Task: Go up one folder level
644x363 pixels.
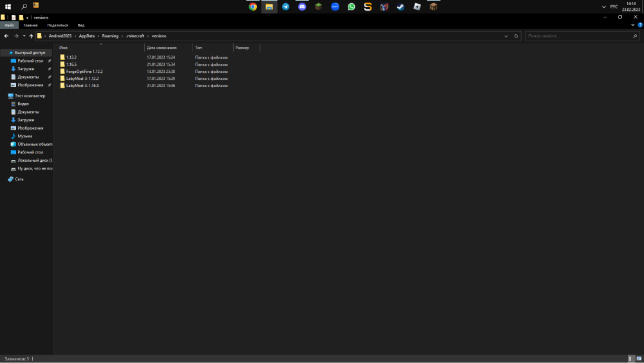Action: (31, 36)
